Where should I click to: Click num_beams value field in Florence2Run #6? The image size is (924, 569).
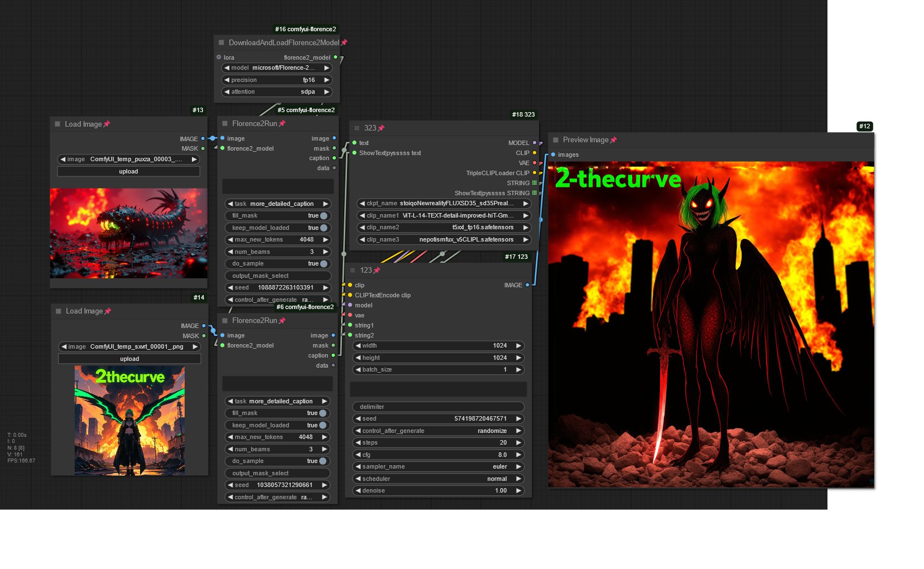[277, 449]
